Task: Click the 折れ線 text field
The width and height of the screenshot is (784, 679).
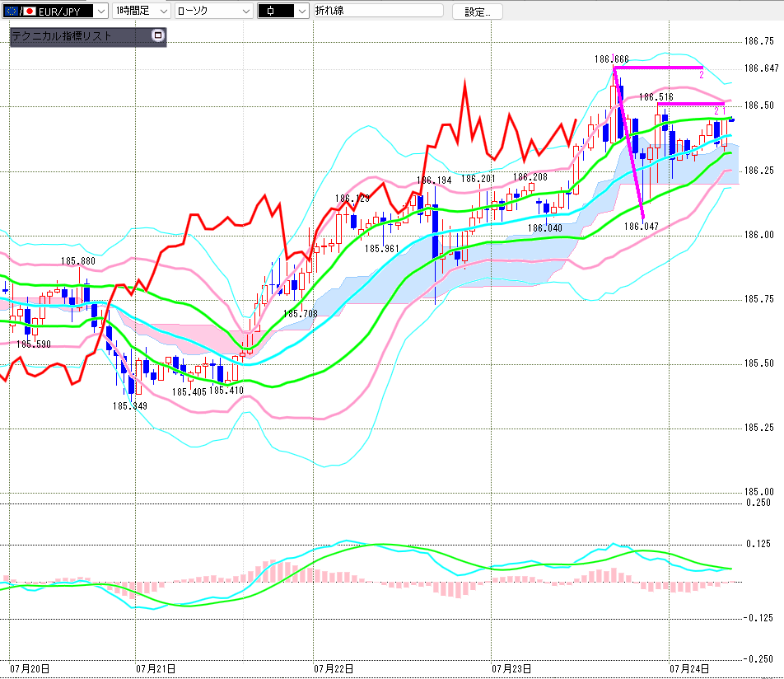Action: [x=378, y=11]
